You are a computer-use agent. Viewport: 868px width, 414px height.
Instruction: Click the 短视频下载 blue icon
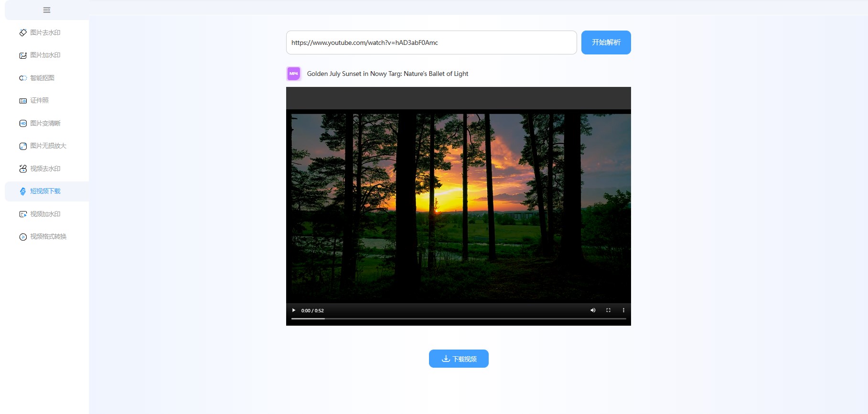coord(23,191)
